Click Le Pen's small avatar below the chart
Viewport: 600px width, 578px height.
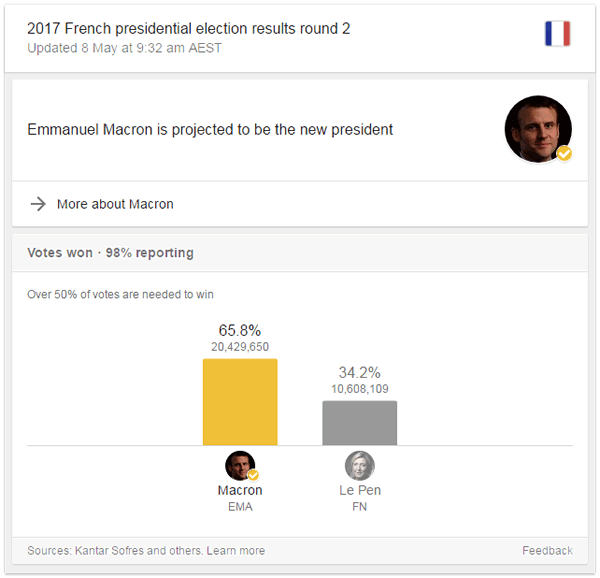[359, 465]
